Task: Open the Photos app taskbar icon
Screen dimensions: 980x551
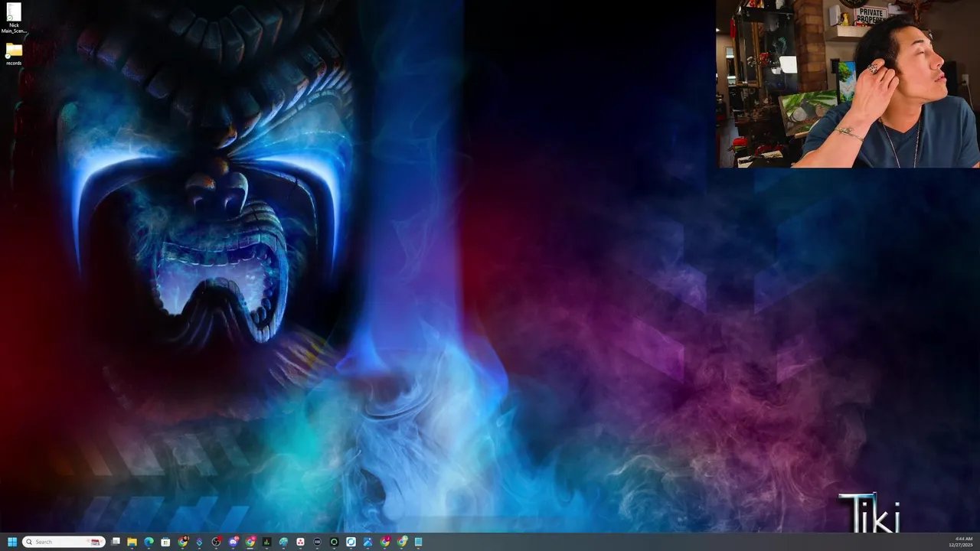Action: (x=367, y=542)
